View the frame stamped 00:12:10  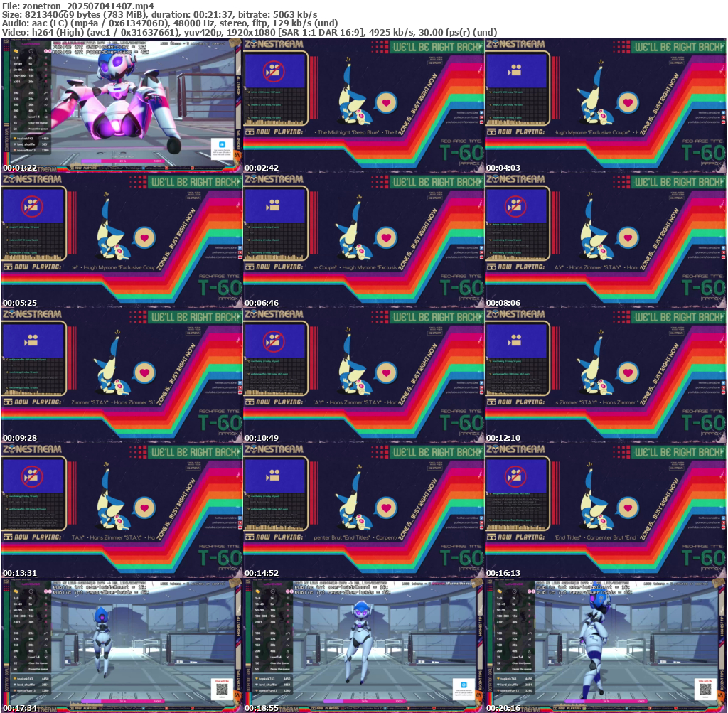coord(605,375)
